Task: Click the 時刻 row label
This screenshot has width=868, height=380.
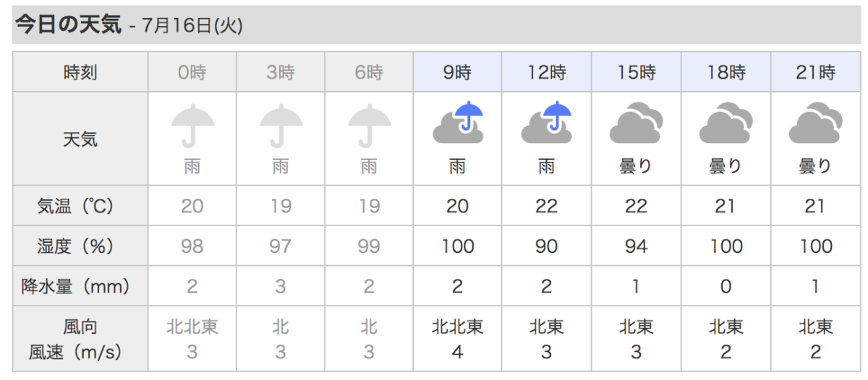Action: point(80,72)
